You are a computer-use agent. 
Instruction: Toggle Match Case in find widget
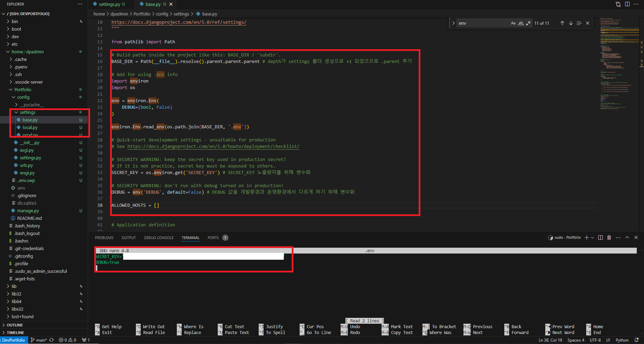click(x=513, y=23)
